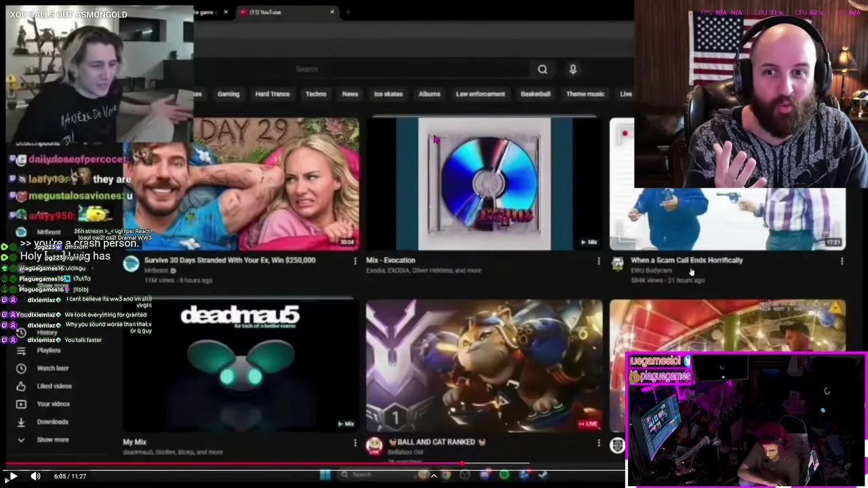Viewport: 868px width, 488px height.
Task: Select the Law enforcement category chip
Action: (x=480, y=94)
